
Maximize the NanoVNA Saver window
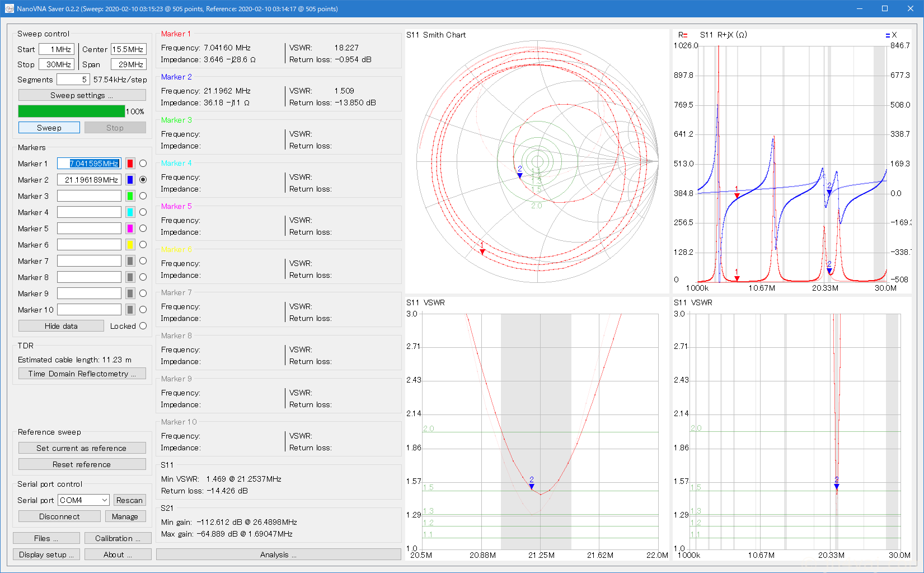[x=885, y=8]
